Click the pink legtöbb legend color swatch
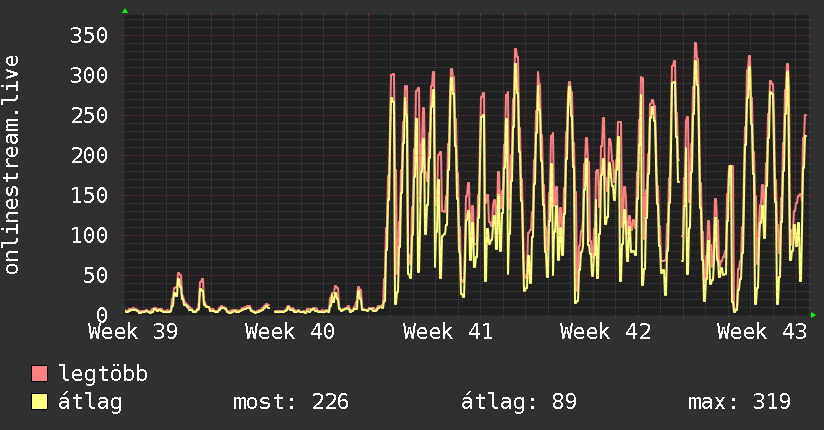824x430 pixels. click(39, 373)
